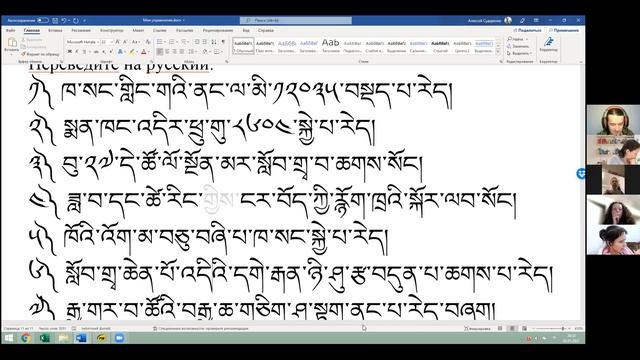
Task: Click the Поделиться (Share) button
Action: (527, 30)
